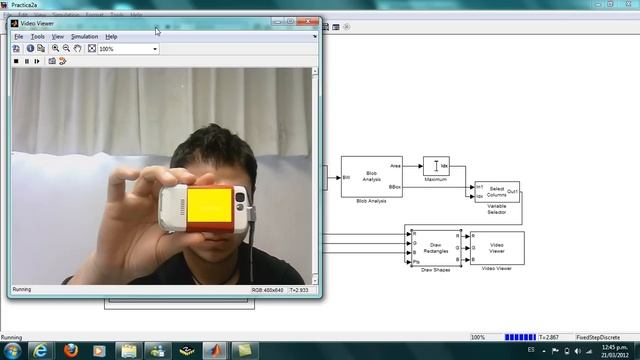Screen dimensions: 640x360
Task: Open Windows Media Player from taskbar
Action: 99,351
